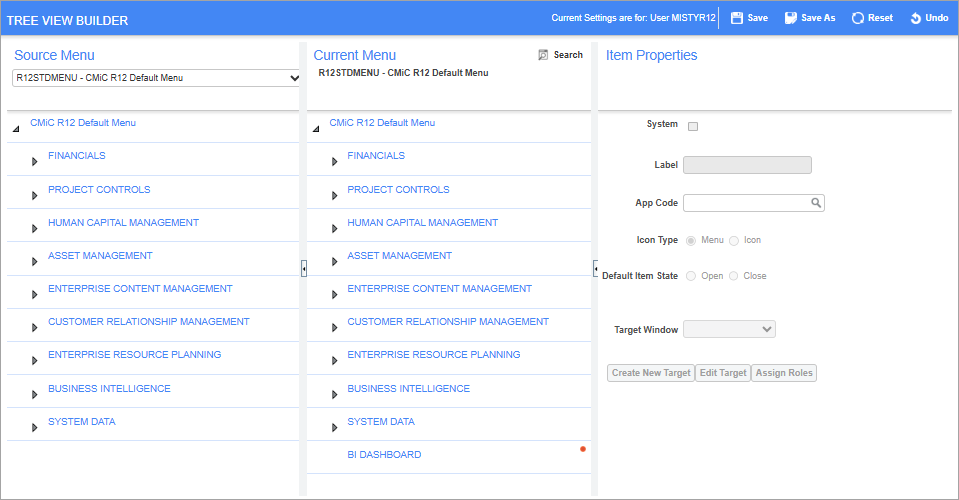Expand CUSTOMER RELATIONSHIP MANAGEMENT in Source Menu
This screenshot has height=500, width=959.
click(x=34, y=328)
